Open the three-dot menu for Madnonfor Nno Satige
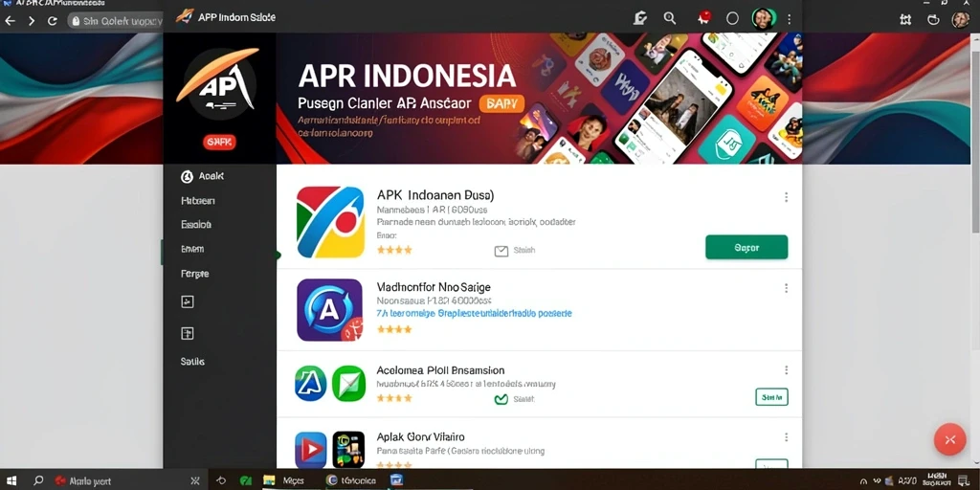The width and height of the screenshot is (980, 490). [786, 288]
